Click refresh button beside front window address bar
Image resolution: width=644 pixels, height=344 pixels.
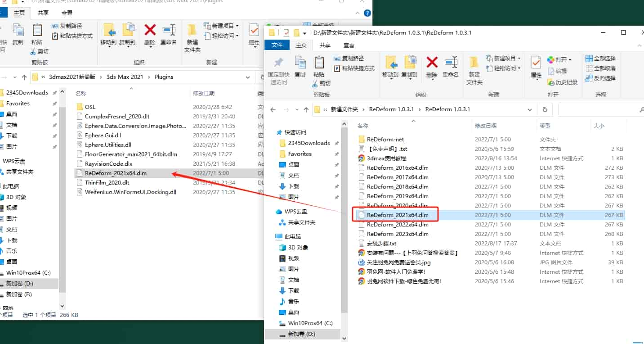click(x=545, y=109)
